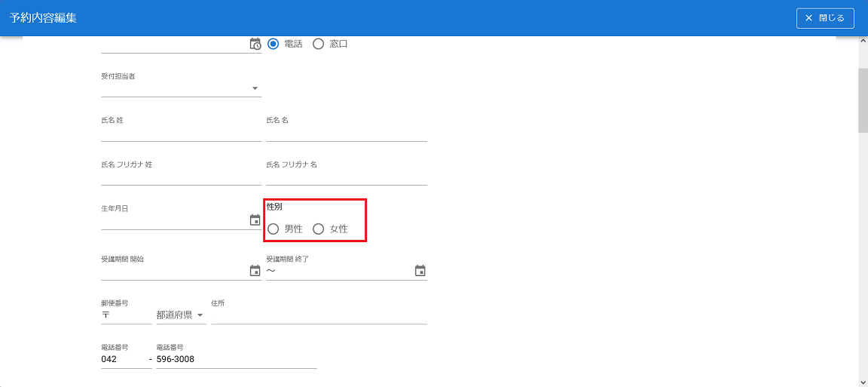Click the 住所 address field
The image size is (868, 387).
tap(319, 315)
